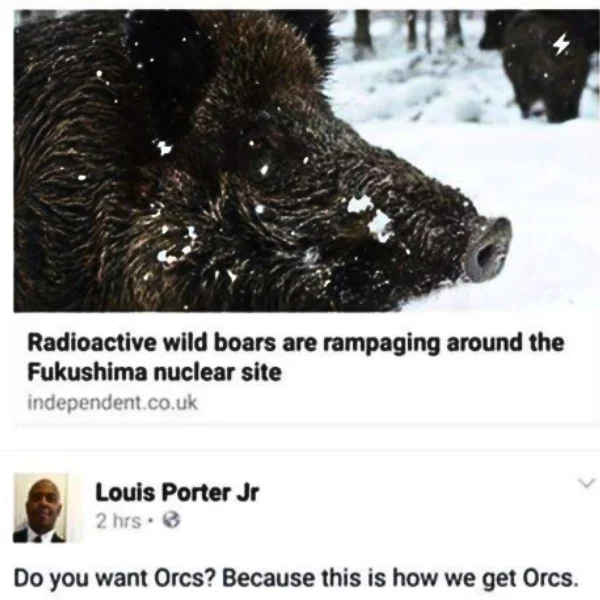The height and width of the screenshot is (600, 600).
Task: Open Louis Porter Jr's profile name
Action: click(177, 492)
